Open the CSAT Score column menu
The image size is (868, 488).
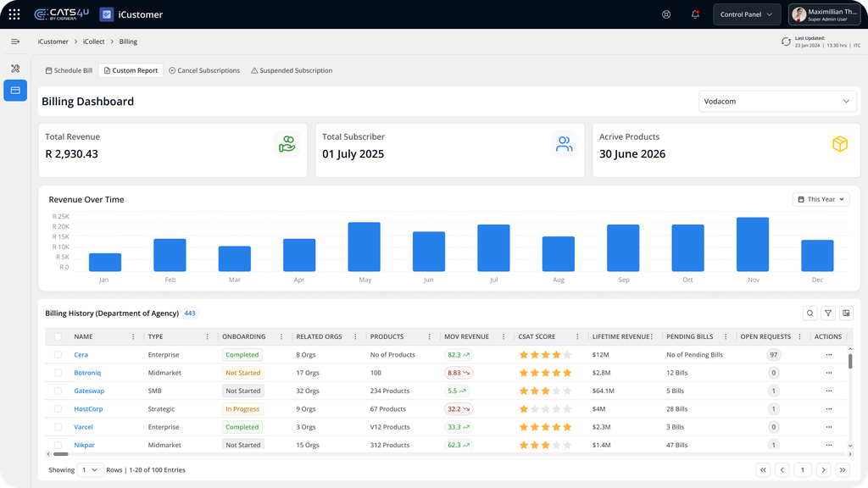tap(577, 336)
